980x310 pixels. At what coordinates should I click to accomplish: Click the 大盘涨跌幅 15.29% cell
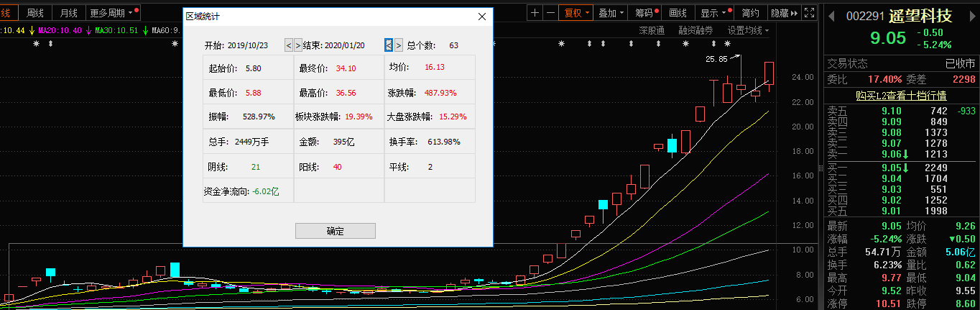coord(430,116)
